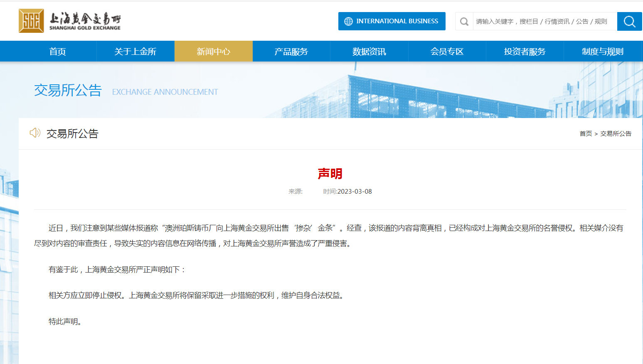Screen dimensions: 643x364
Task: Click the 首页 breadcrumb link
Action: (586, 134)
